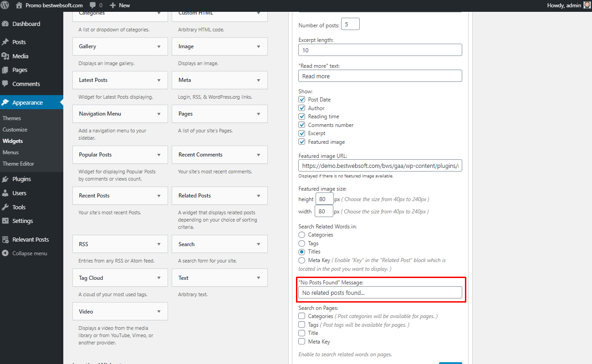This screenshot has width=592, height=364.
Task: Click the WordPress logo icon
Action: click(x=5, y=5)
